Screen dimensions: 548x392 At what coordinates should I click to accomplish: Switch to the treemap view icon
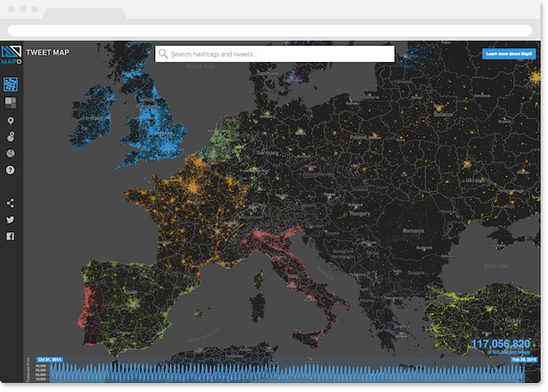pyautogui.click(x=11, y=103)
